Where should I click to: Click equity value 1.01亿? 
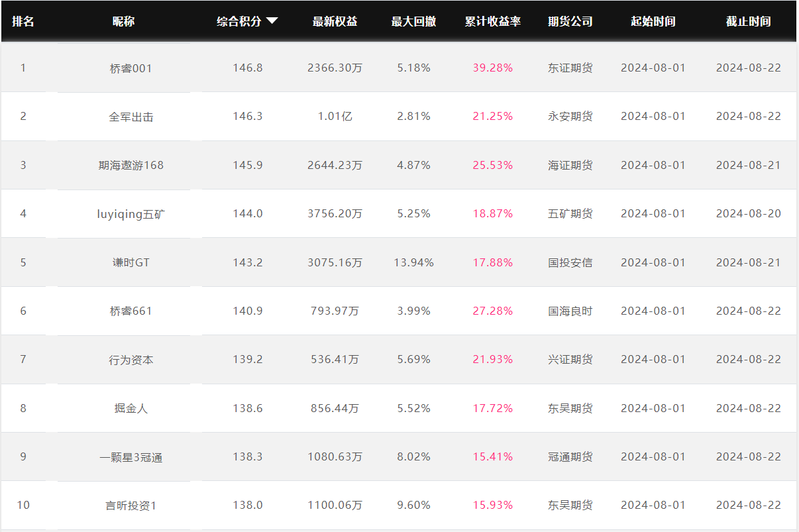tap(335, 117)
